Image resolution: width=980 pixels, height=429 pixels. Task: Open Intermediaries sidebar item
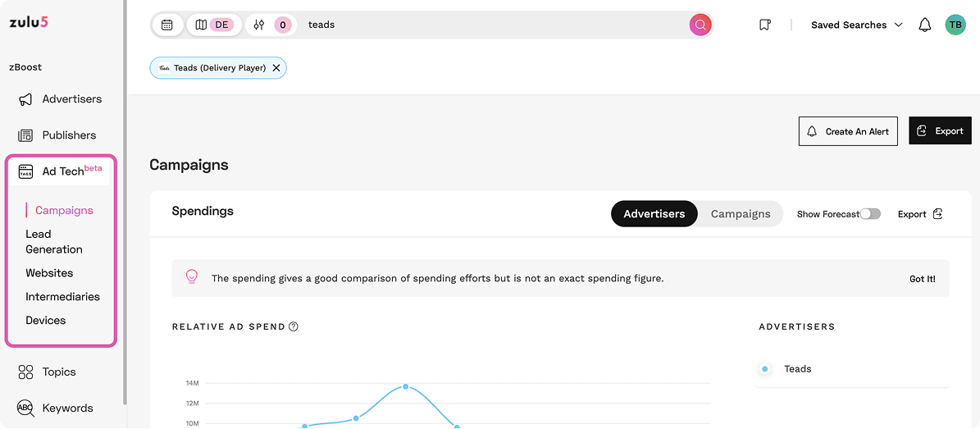tap(62, 297)
